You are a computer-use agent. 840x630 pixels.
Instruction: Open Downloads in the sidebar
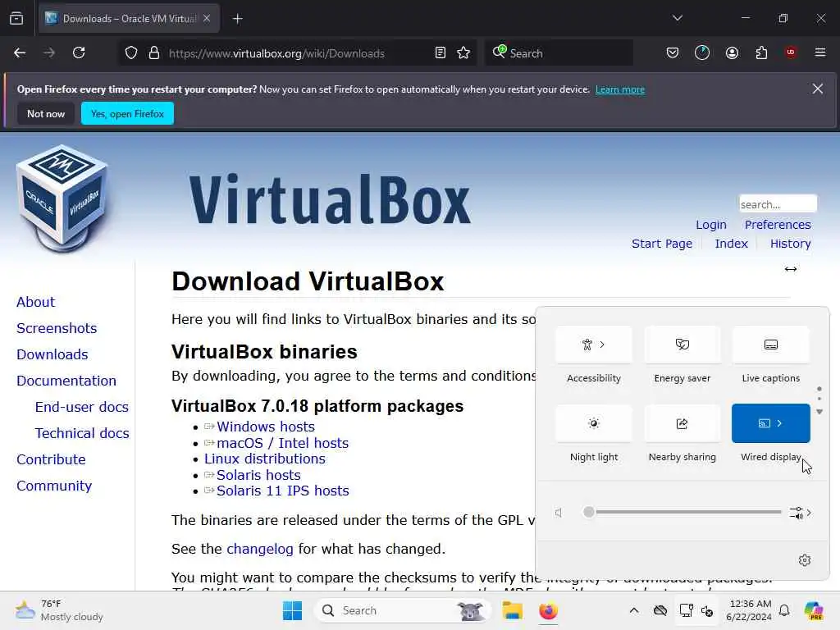[52, 354]
